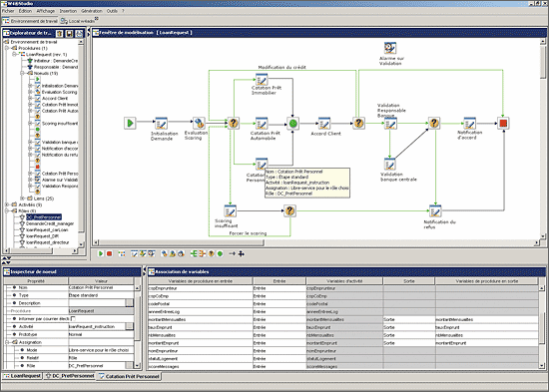This screenshot has width=549, height=392.
Task: Switch to the LoanRequest bottom tab
Action: 22,376
